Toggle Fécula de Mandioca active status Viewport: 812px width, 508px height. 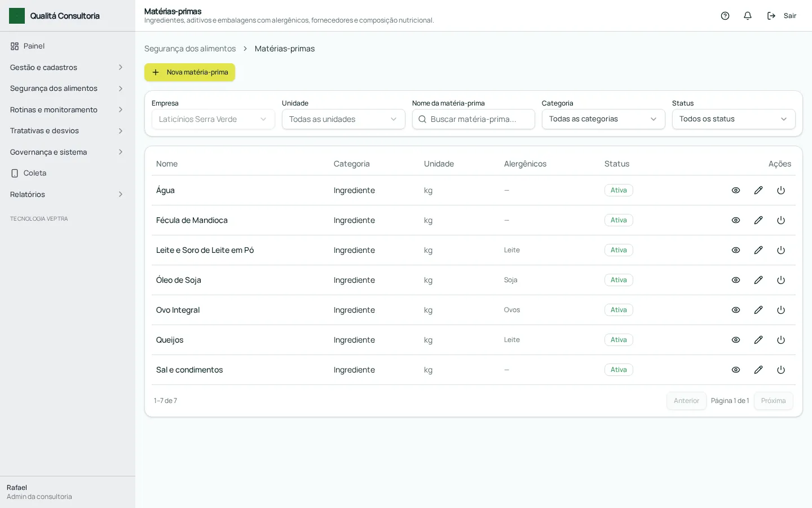point(781,220)
